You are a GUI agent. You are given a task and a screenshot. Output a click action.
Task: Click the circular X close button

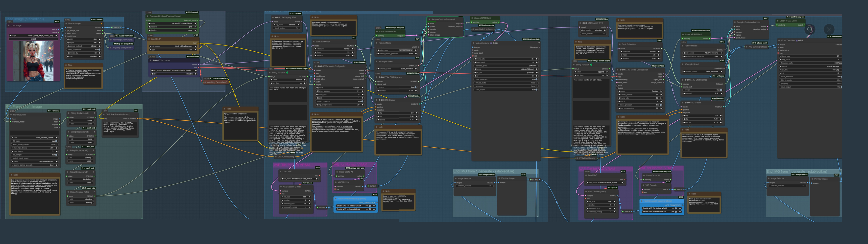coord(829,29)
